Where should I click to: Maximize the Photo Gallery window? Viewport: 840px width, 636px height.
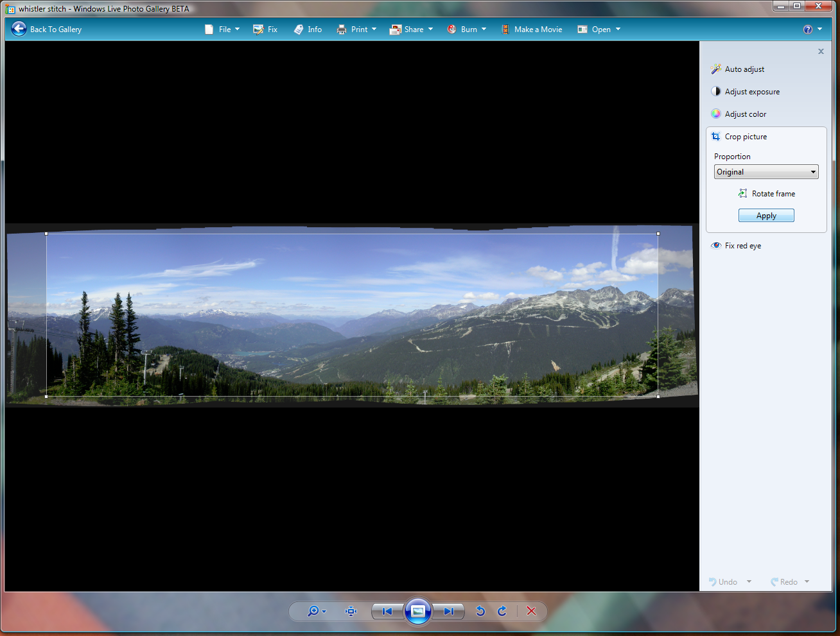(797, 6)
